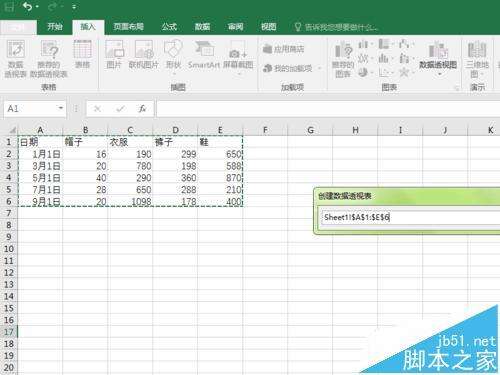This screenshot has height=375, width=500.
Task: Select the cell with value 16
Action: click(x=85, y=154)
